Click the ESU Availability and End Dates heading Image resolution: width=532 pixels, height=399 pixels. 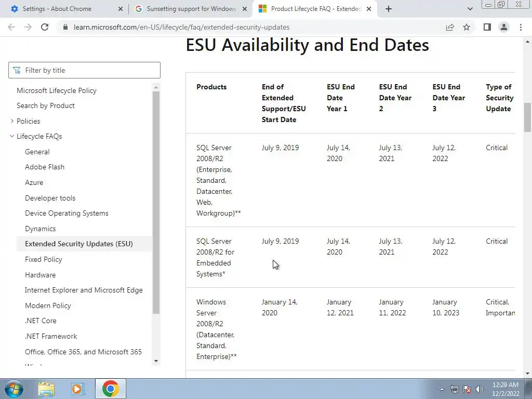point(308,45)
